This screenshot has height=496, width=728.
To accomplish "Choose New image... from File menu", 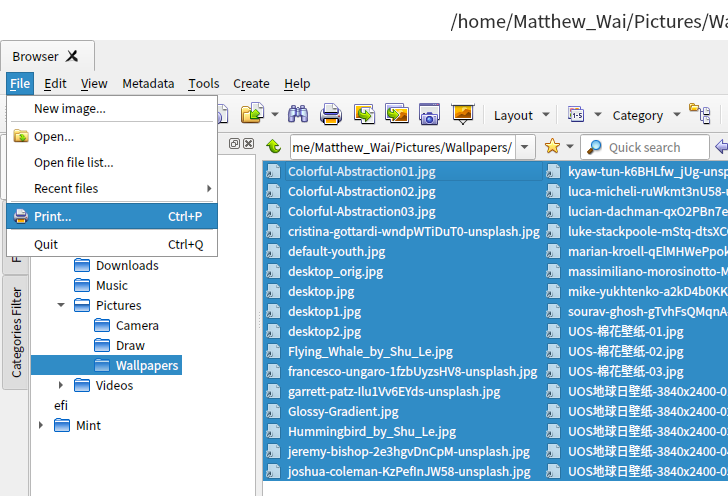I will [x=112, y=109].
